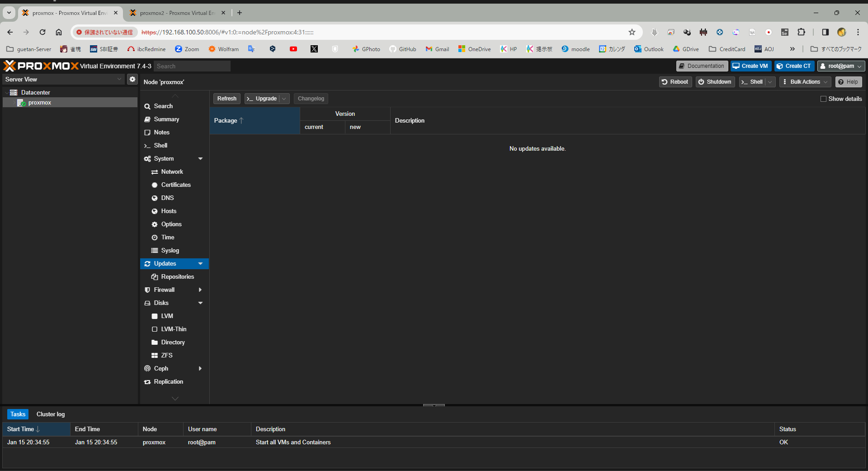Expand the Firewall submenu
Viewport: 868px width, 471px height.
(x=200, y=290)
